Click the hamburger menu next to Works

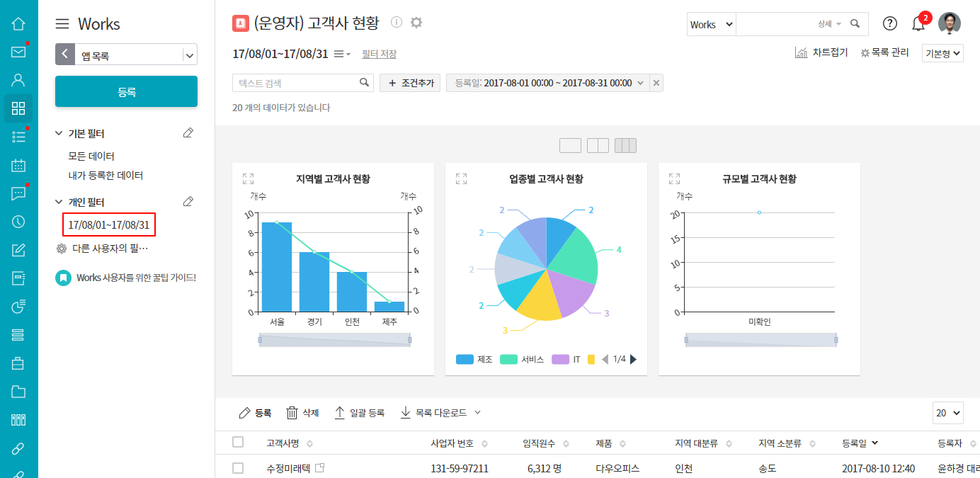pos(62,24)
